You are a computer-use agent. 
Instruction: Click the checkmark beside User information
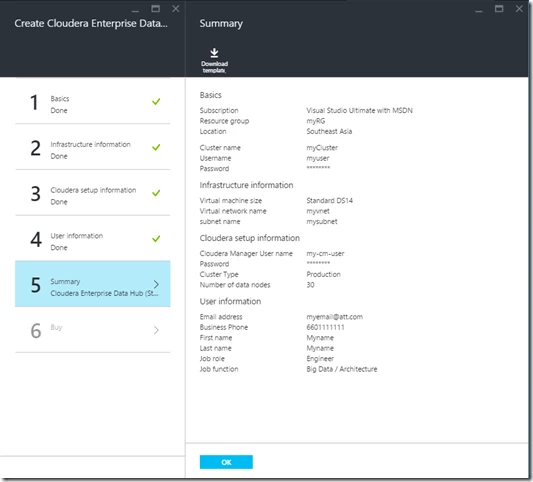[x=156, y=239]
